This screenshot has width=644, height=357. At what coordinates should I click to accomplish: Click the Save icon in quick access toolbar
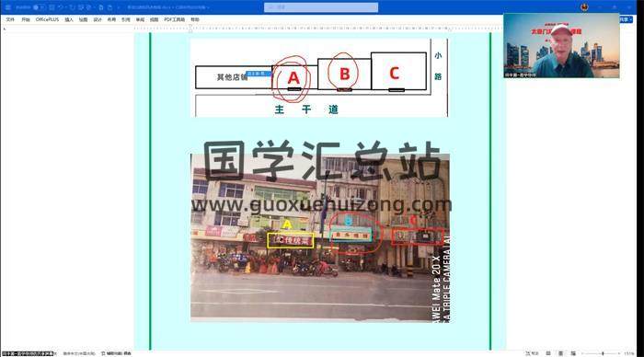(52, 7)
